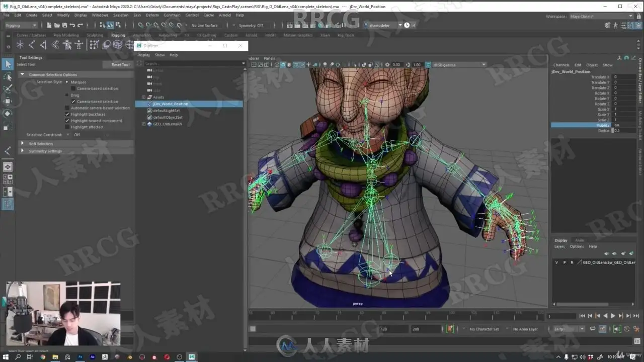Select the arrow Select Tool in toolbox
Screen dimensions: 644x362
point(8,64)
